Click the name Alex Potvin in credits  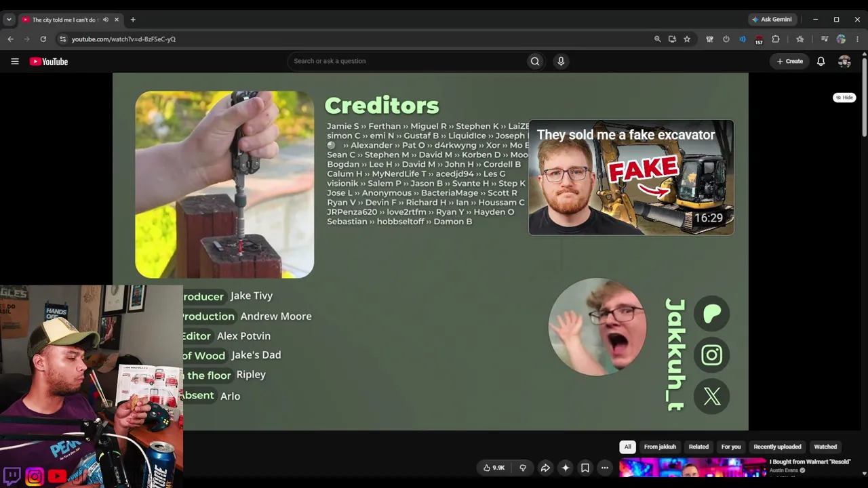click(243, 335)
